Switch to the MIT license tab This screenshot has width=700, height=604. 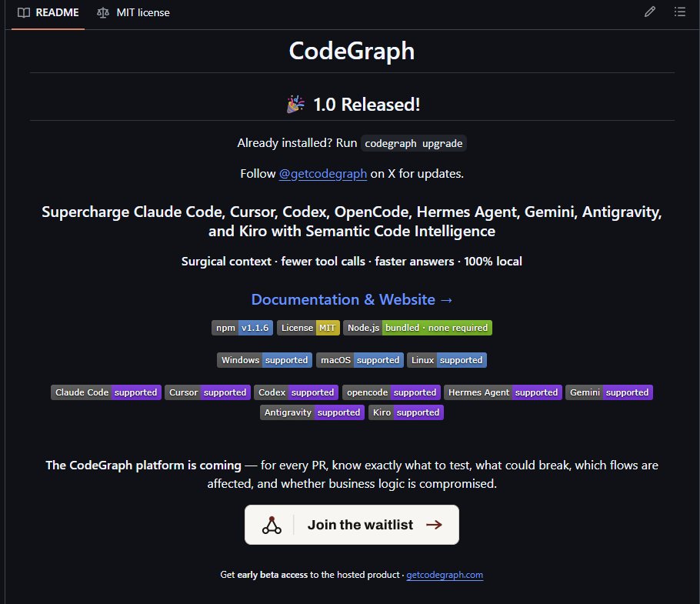[134, 12]
